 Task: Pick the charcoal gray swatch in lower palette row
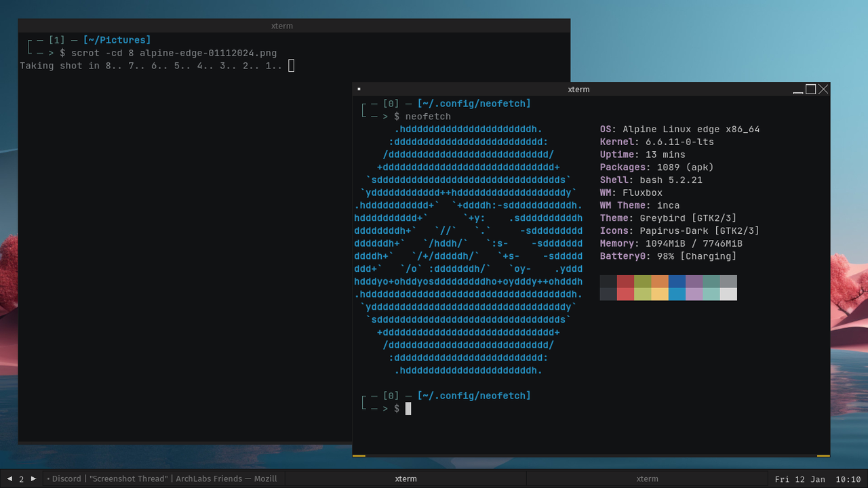pyautogui.click(x=608, y=293)
